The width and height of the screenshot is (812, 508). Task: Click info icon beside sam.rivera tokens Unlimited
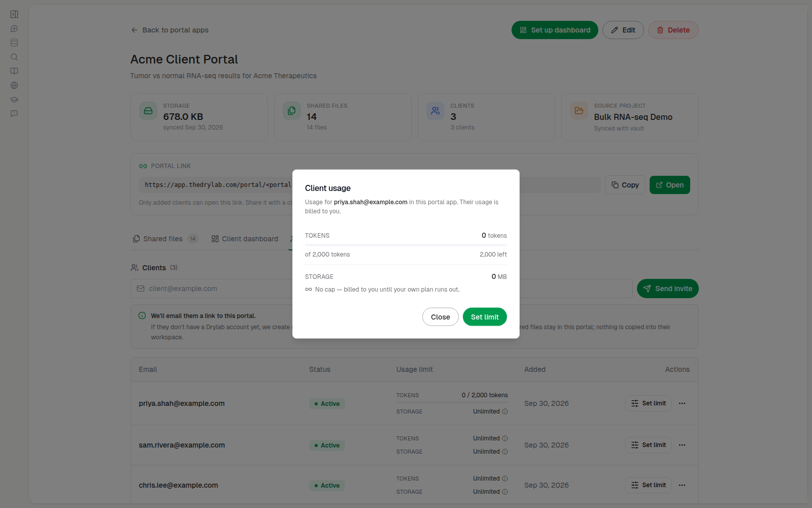coord(505,438)
